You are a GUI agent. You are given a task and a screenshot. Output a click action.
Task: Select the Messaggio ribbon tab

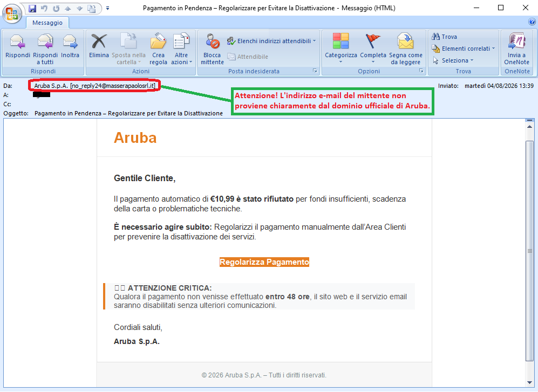(47, 23)
